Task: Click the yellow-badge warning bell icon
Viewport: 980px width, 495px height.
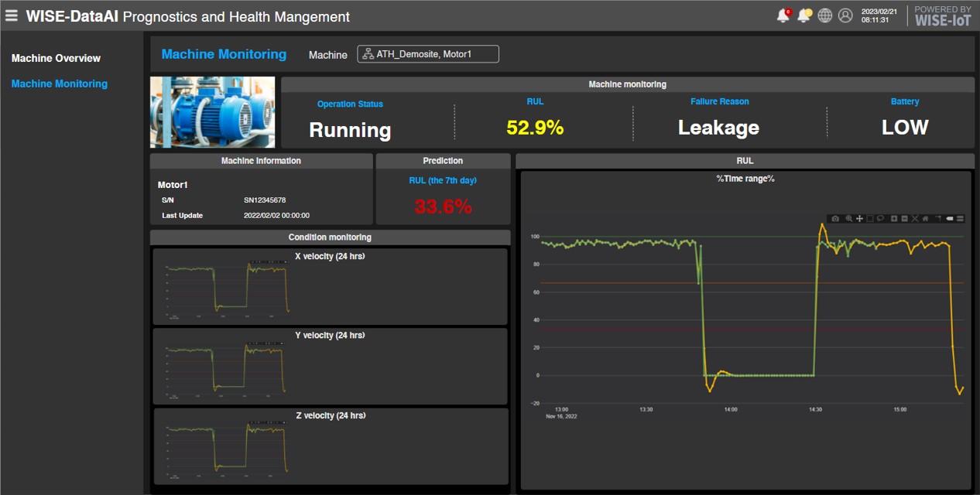Action: pyautogui.click(x=804, y=15)
